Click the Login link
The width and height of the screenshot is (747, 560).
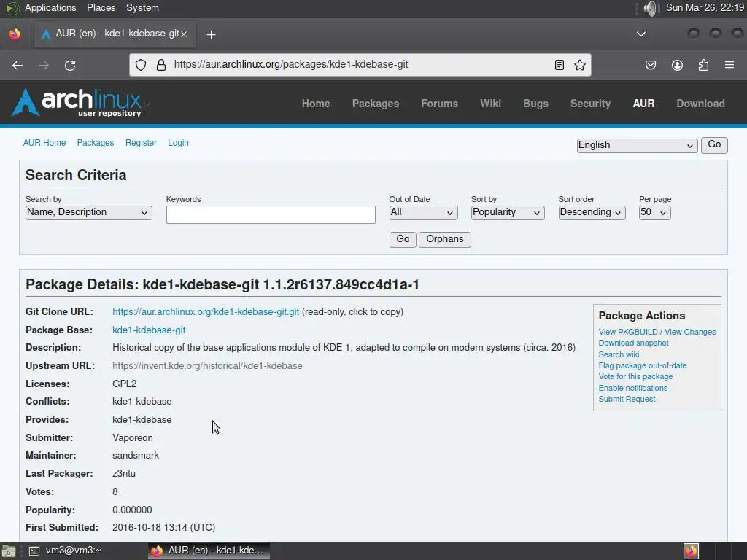pos(178,143)
